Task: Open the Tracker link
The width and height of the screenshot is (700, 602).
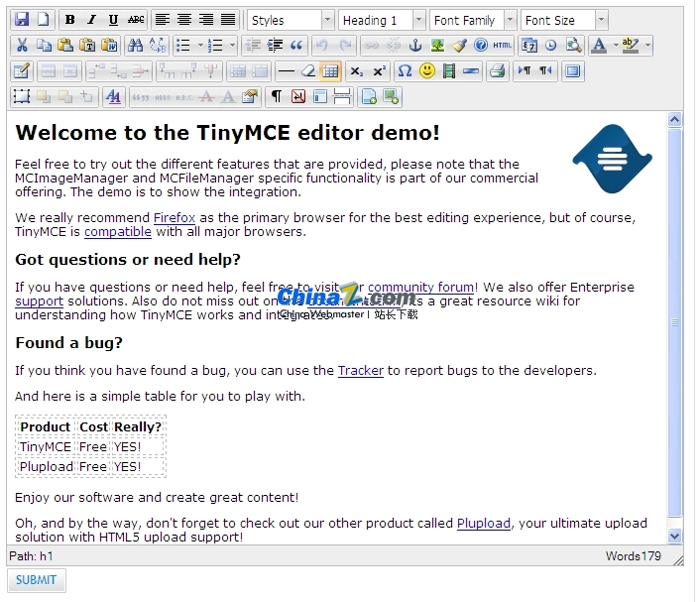Action: (361, 371)
